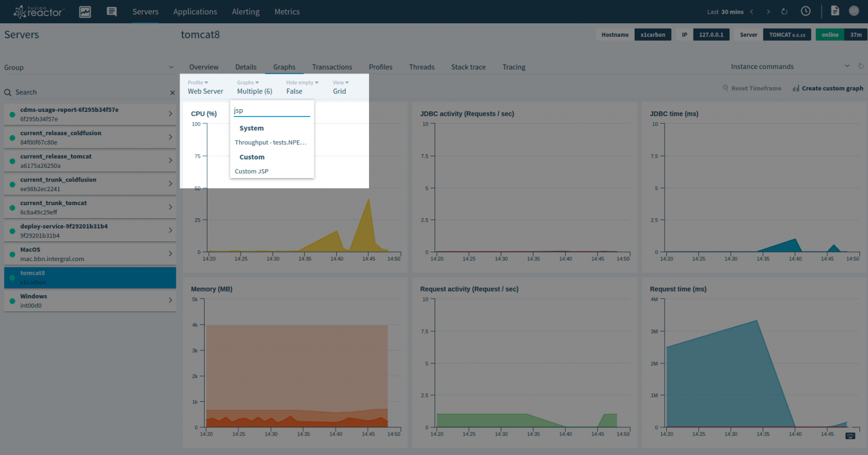Toggle the green status dot next to Windows server
Image resolution: width=868 pixels, height=455 pixels.
(13, 300)
